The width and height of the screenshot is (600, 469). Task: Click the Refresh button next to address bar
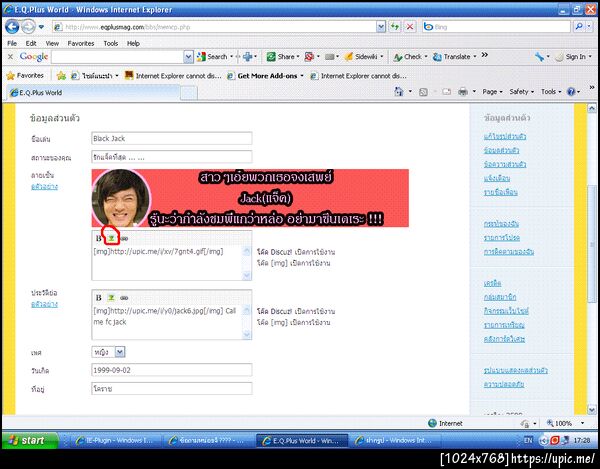pos(395,26)
